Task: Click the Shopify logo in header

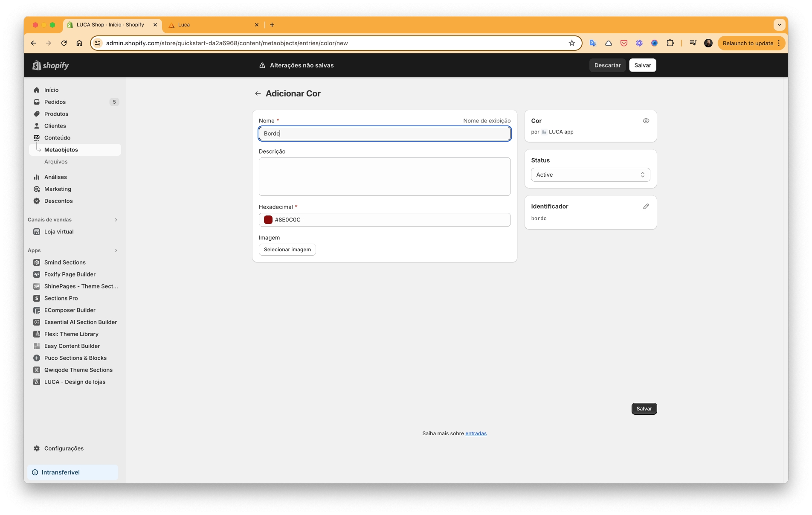Action: [x=51, y=65]
